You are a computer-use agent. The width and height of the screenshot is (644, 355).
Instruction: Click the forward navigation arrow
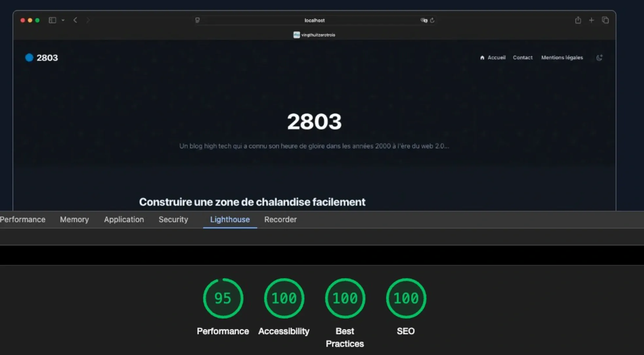point(88,20)
